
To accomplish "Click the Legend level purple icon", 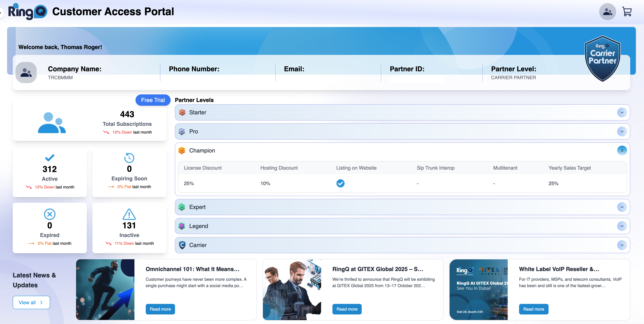I will [x=182, y=226].
